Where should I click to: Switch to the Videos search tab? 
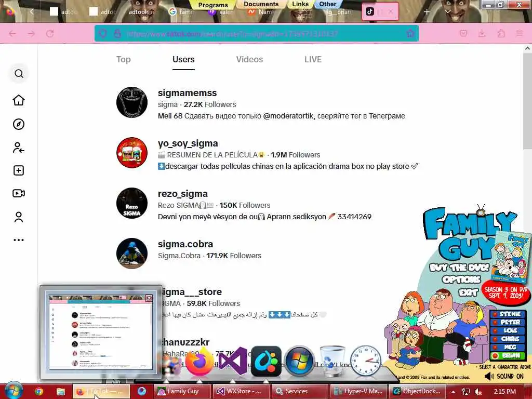pyautogui.click(x=249, y=59)
